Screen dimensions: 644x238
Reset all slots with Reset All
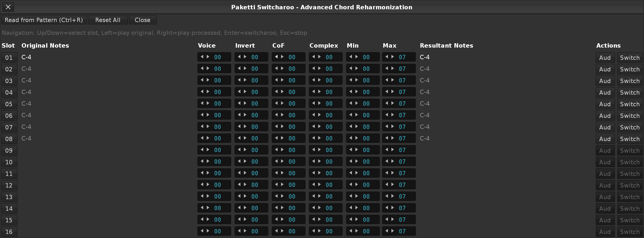pos(108,20)
